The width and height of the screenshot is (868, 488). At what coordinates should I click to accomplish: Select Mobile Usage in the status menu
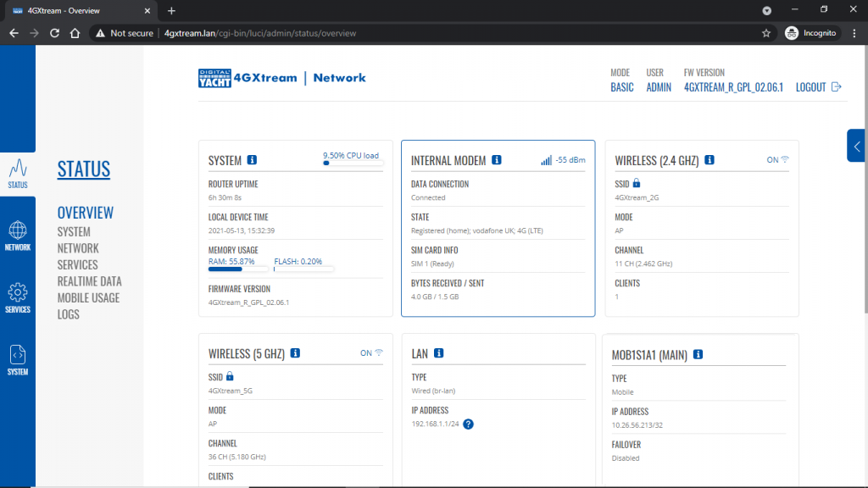click(x=88, y=297)
